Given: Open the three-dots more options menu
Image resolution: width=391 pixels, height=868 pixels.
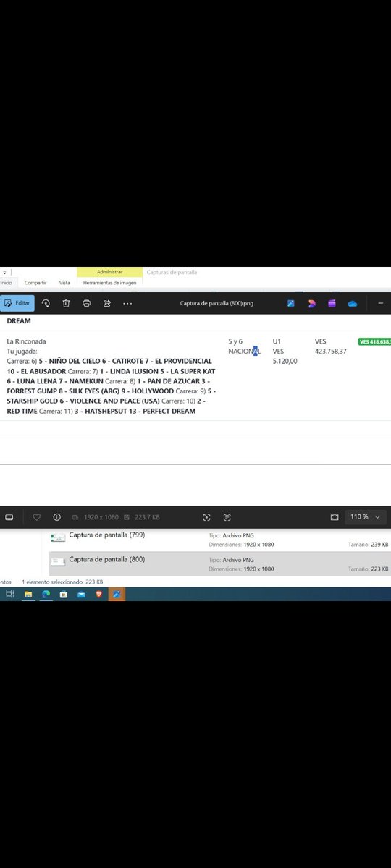Looking at the screenshot, I should [128, 303].
